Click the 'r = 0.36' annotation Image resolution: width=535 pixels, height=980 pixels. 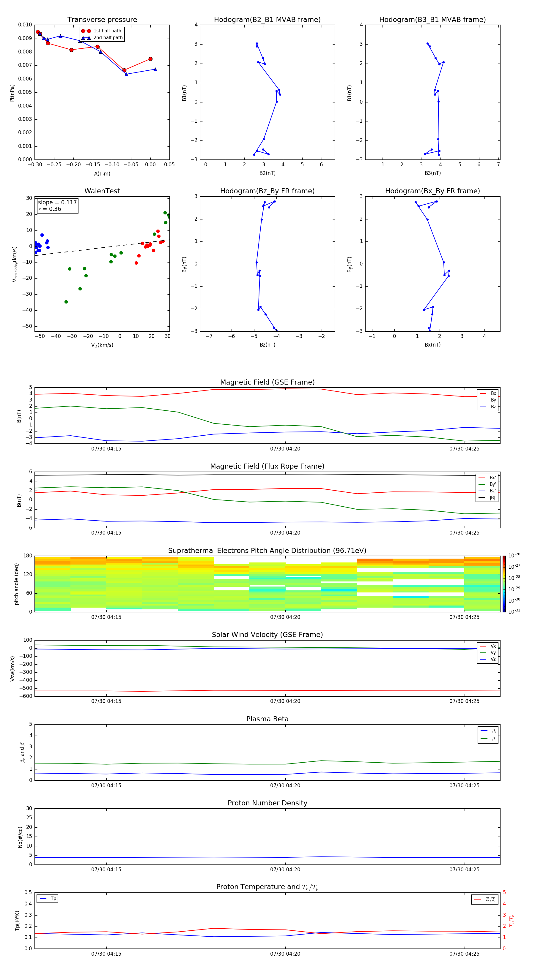click(50, 209)
